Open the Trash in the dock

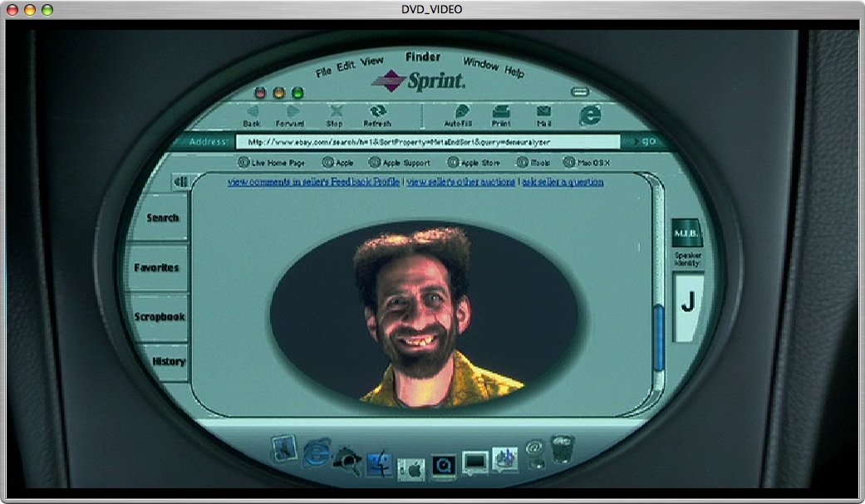(560, 448)
